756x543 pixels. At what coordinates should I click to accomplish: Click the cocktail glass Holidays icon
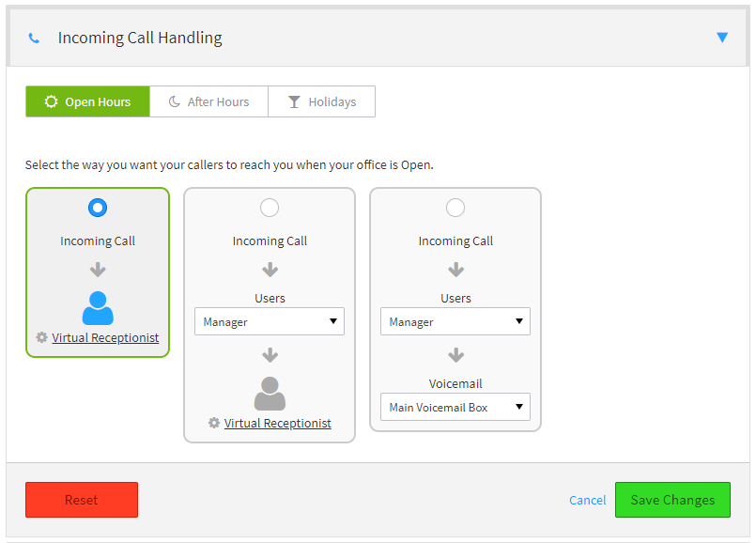(x=294, y=101)
